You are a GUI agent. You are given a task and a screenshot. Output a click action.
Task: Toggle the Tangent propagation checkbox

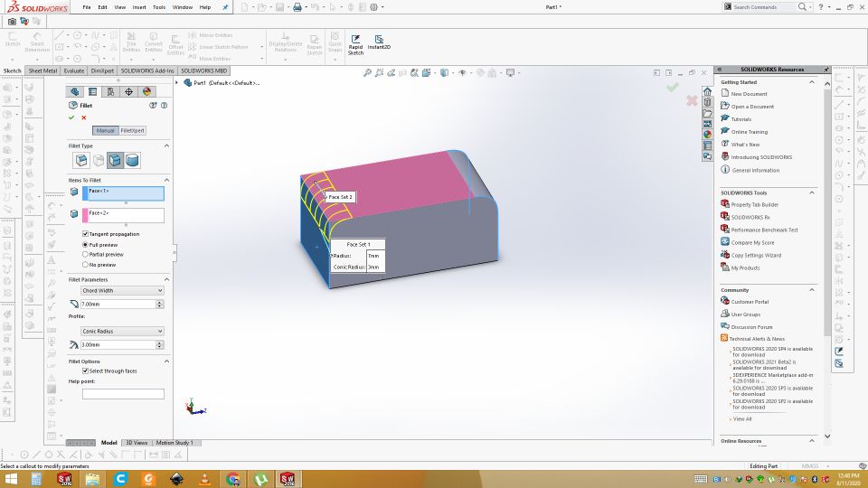pos(85,234)
